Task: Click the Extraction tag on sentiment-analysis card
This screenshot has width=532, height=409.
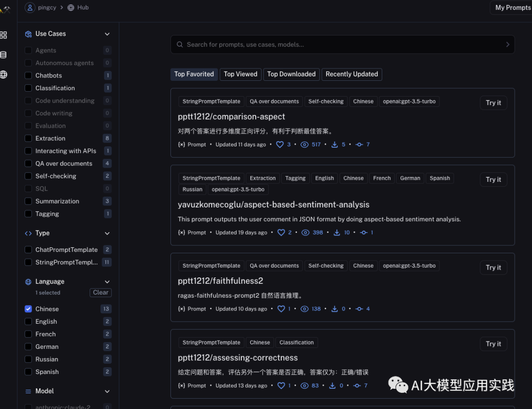Action: pyautogui.click(x=263, y=178)
